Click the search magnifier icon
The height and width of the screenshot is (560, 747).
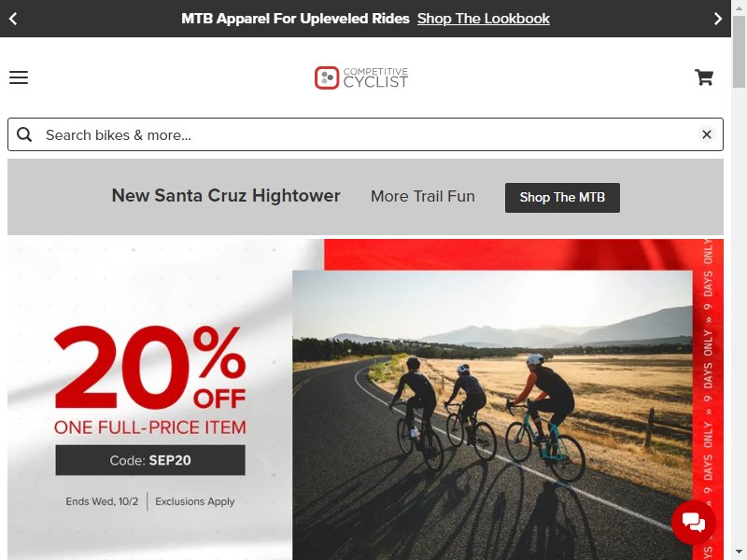(x=24, y=134)
